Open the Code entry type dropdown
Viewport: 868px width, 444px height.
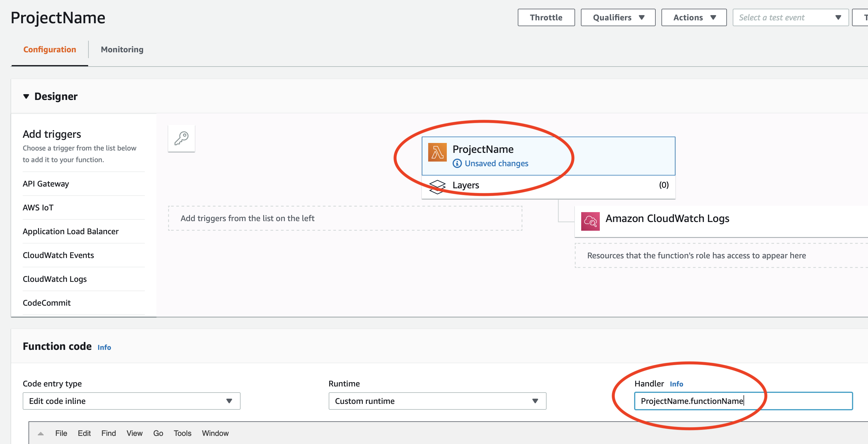point(131,401)
